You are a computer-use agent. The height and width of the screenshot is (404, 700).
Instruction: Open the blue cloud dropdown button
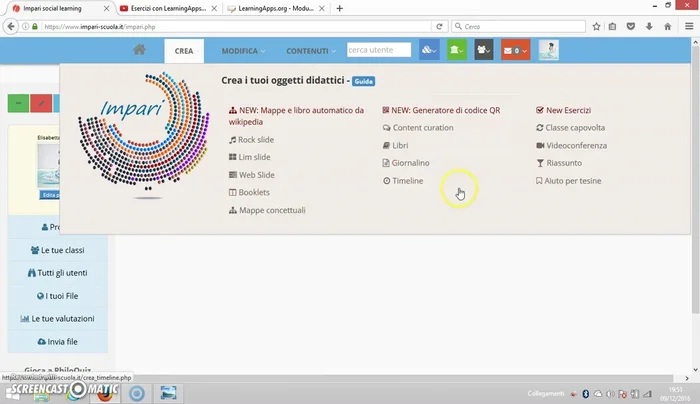click(429, 50)
